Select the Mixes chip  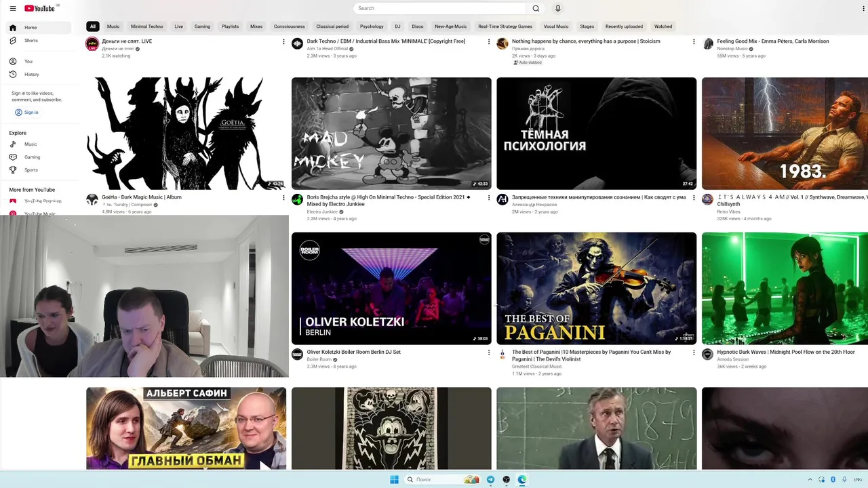[x=256, y=26]
